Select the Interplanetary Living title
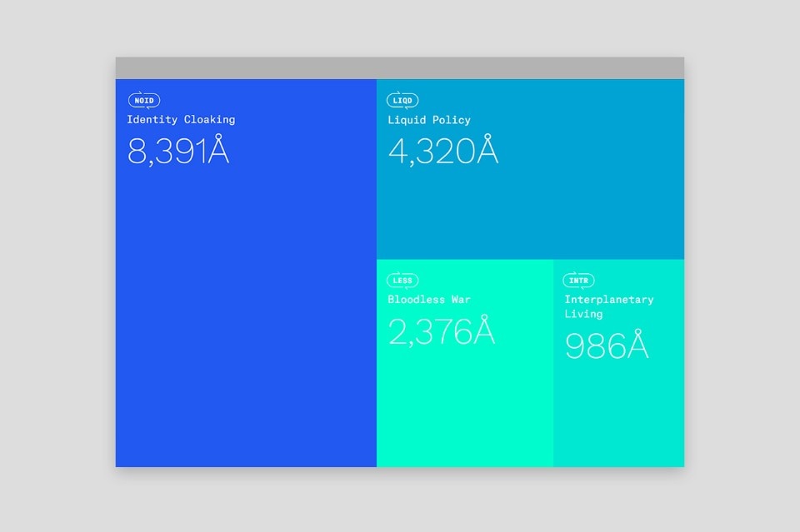Screen dimensions: 800x532 click(x=608, y=306)
